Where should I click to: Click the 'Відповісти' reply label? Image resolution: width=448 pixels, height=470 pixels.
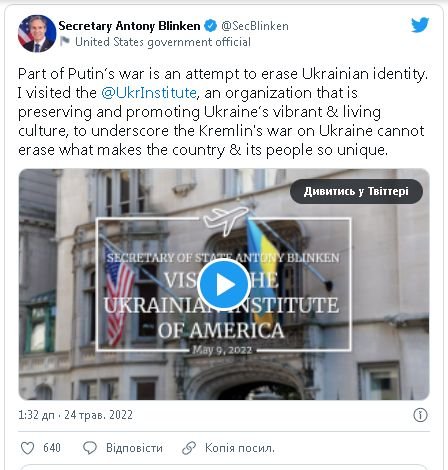134,448
